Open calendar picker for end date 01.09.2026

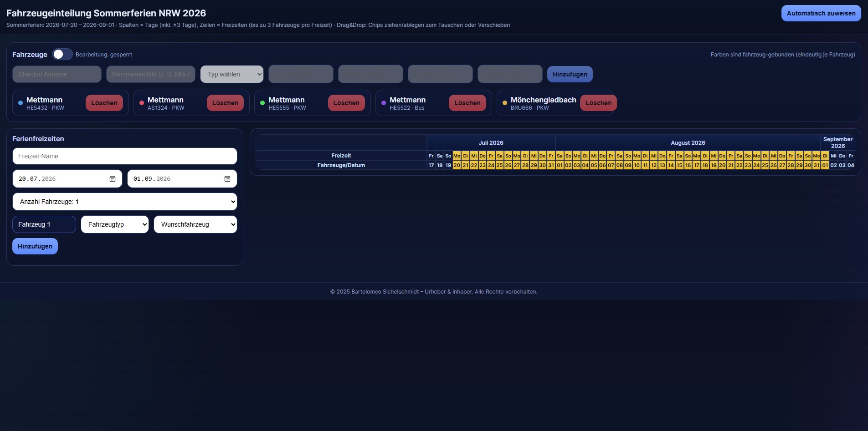(x=227, y=179)
